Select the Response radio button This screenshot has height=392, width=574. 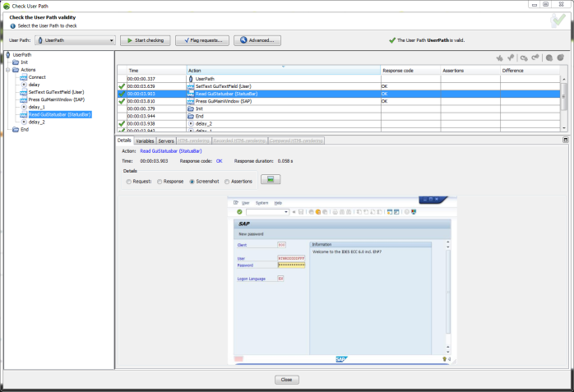tap(160, 181)
